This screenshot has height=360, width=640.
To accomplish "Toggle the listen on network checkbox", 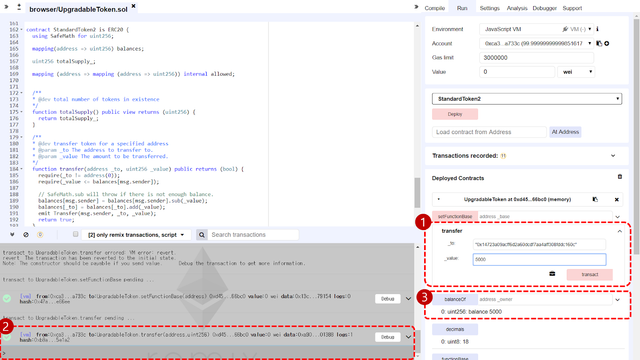I will point(76,234).
